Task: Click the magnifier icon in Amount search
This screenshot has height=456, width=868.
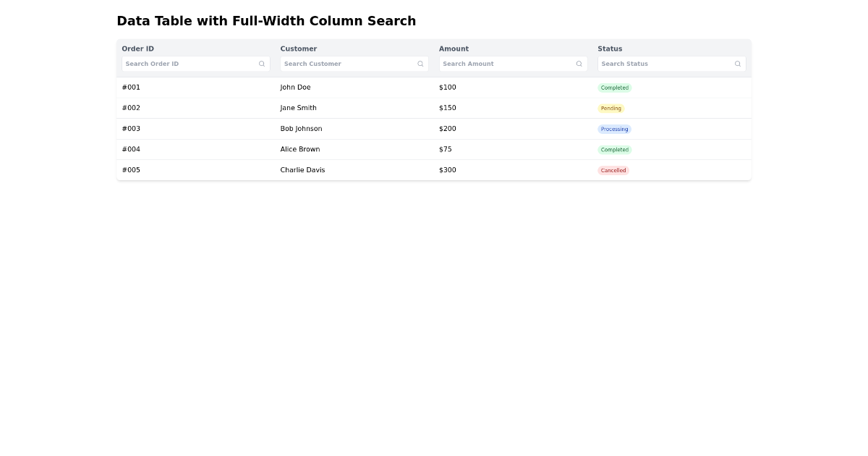Action: click(x=579, y=64)
